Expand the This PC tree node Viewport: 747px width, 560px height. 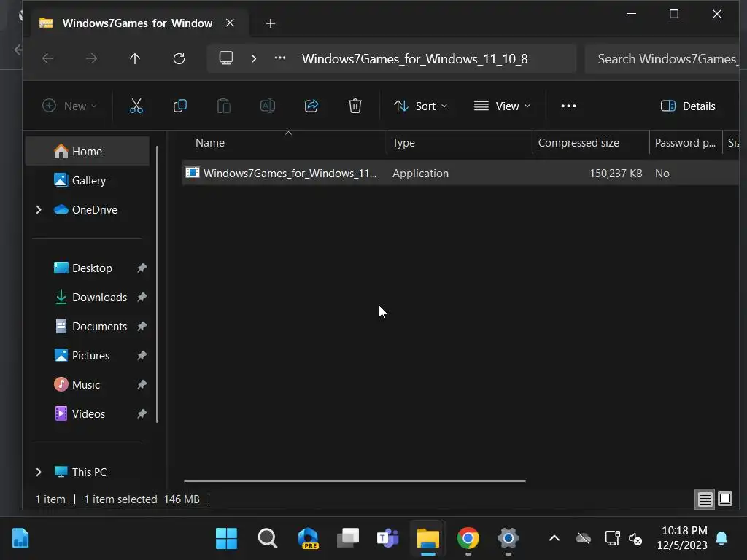pos(39,472)
